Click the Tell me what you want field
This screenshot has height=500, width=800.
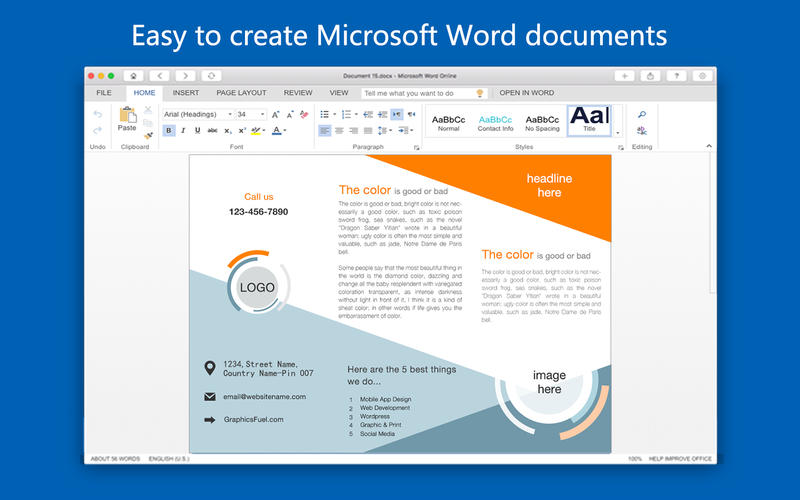(418, 93)
